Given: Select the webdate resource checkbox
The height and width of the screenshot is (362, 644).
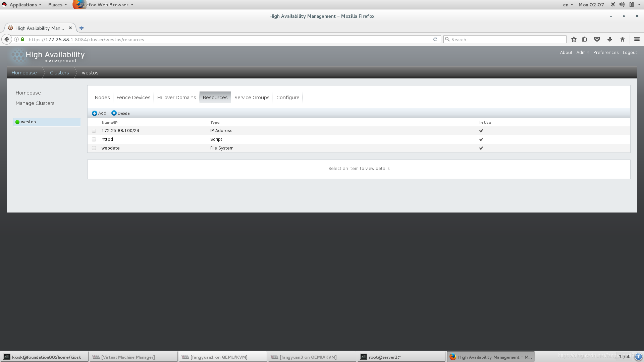Looking at the screenshot, I should tap(94, 148).
